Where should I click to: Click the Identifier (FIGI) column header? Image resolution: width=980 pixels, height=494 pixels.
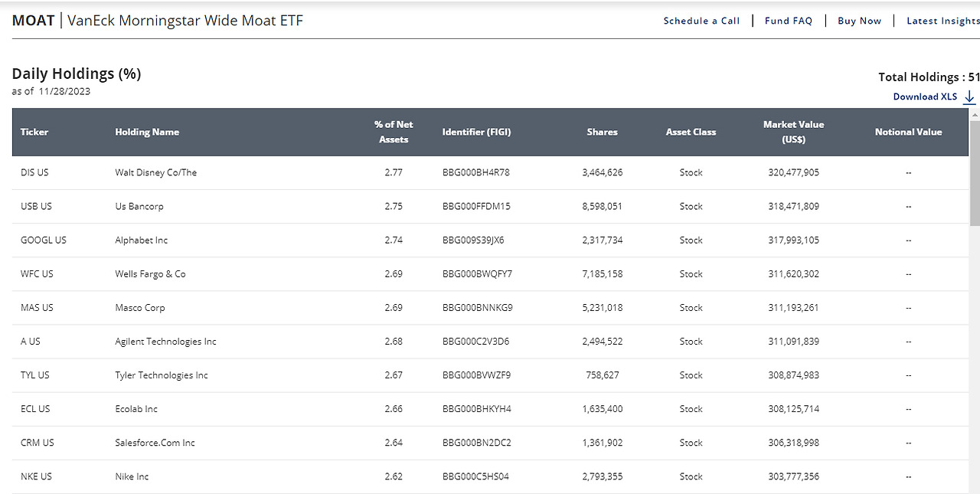pos(476,132)
